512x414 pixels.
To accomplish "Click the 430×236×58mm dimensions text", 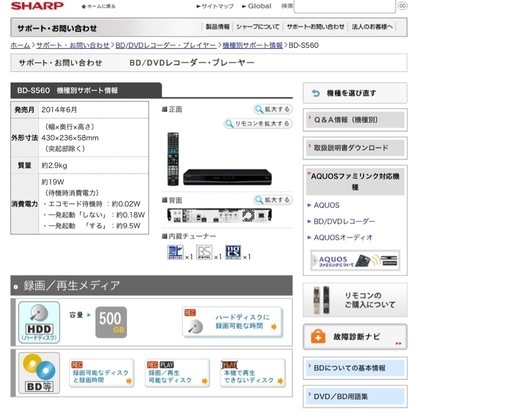I will pos(70,138).
